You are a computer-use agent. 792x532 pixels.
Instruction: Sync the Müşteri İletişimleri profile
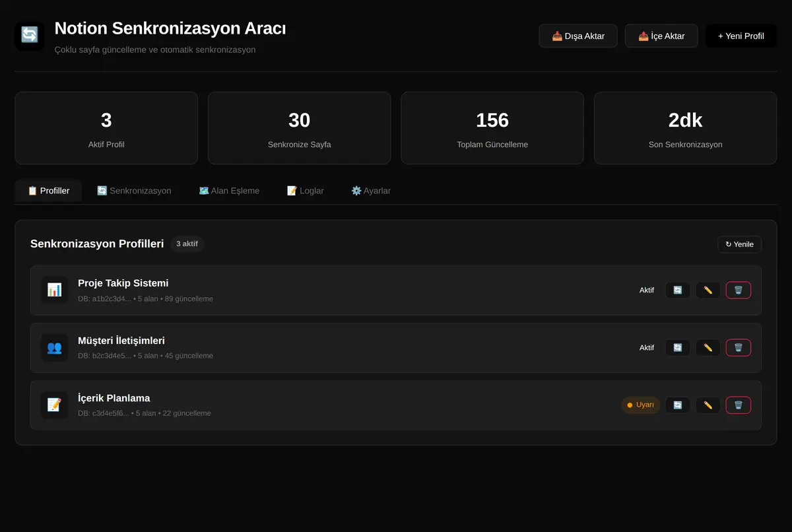pos(678,348)
